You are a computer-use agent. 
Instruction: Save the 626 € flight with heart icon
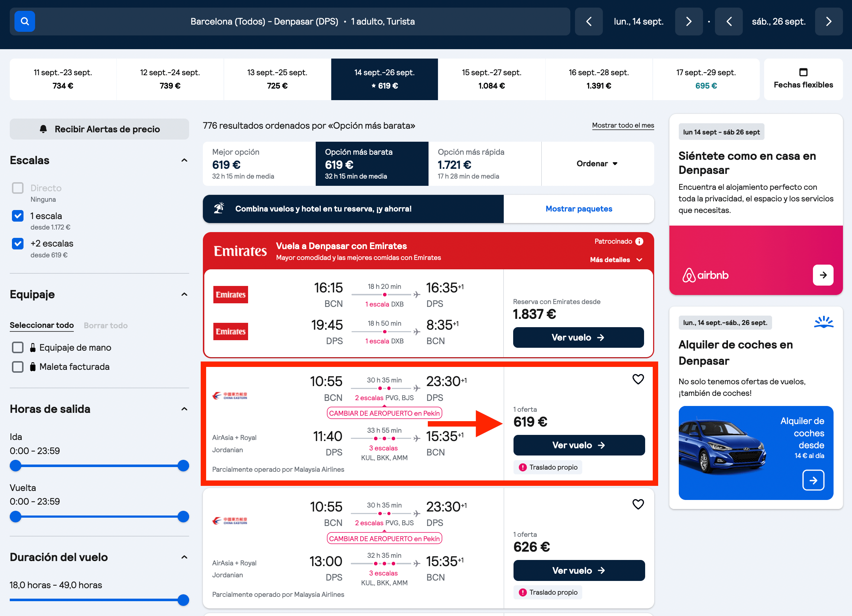tap(638, 504)
